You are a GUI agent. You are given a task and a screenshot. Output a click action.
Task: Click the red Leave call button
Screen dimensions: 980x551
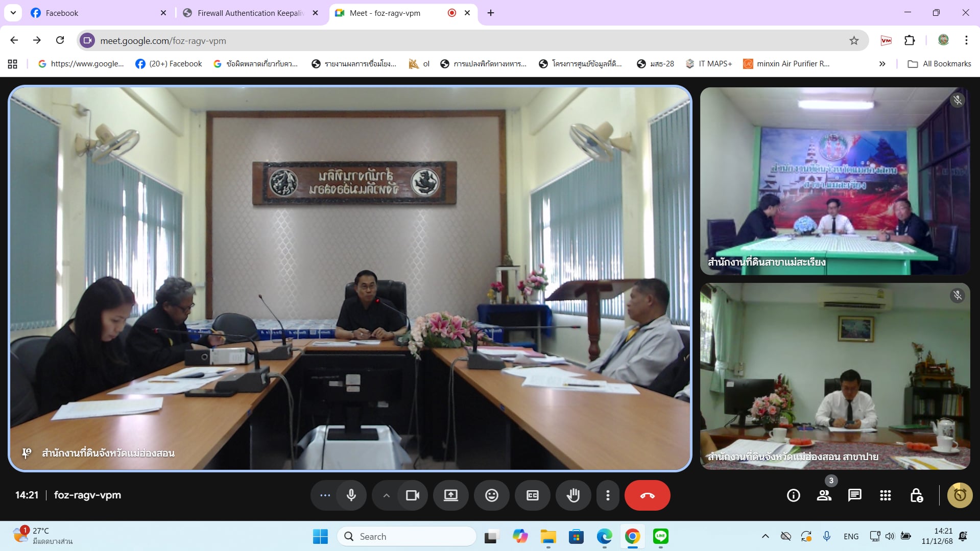pyautogui.click(x=647, y=495)
